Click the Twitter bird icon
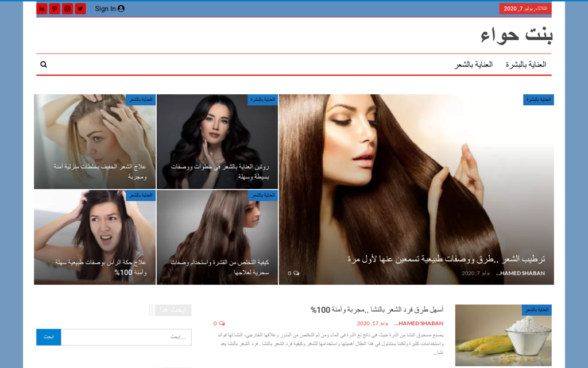The width and height of the screenshot is (588, 368). tap(80, 8)
